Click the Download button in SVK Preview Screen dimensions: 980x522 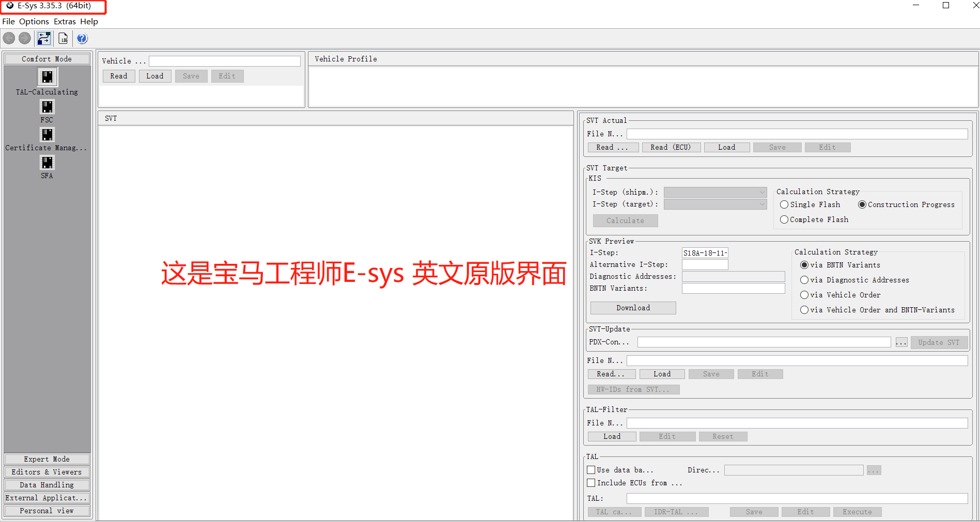[x=632, y=308]
